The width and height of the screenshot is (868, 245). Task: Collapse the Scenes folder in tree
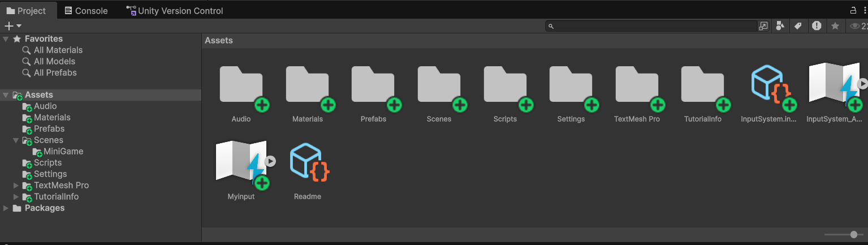16,140
